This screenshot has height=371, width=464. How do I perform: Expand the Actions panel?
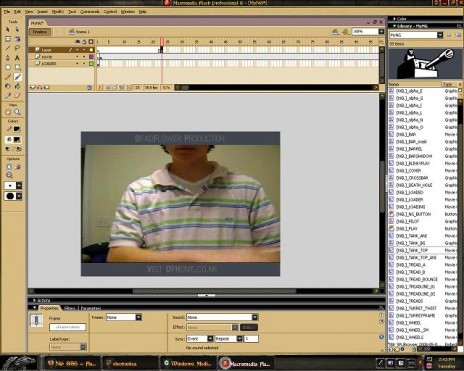coord(34,300)
